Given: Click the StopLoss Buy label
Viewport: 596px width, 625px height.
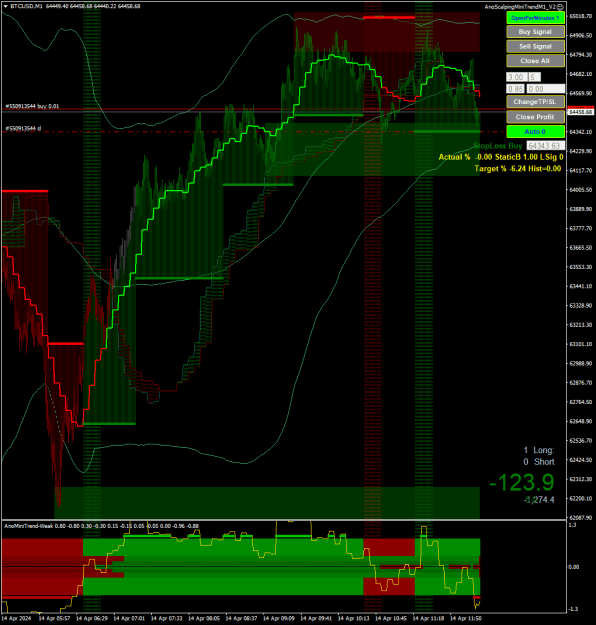Looking at the screenshot, I should [498, 146].
